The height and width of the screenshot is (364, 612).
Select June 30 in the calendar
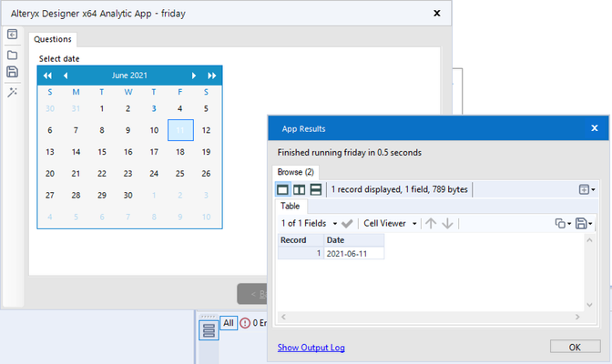[x=128, y=196]
